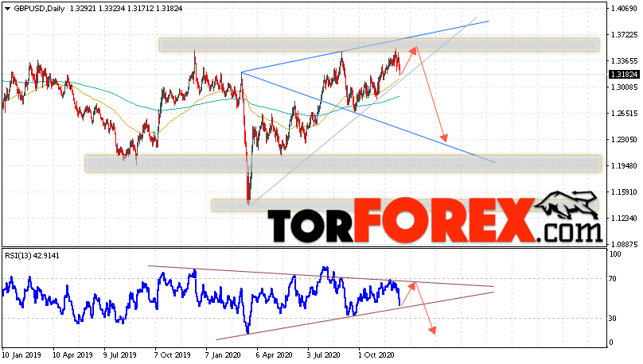Select the 10 Apr 2019 date label

[72, 355]
